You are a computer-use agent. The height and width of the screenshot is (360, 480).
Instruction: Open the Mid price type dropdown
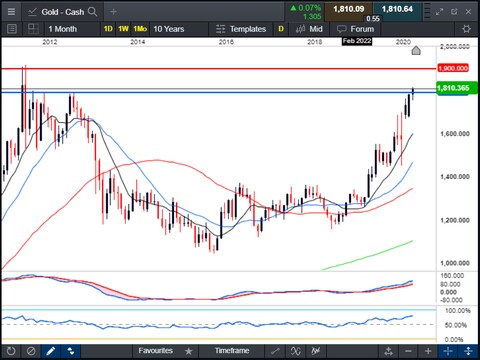(x=309, y=29)
